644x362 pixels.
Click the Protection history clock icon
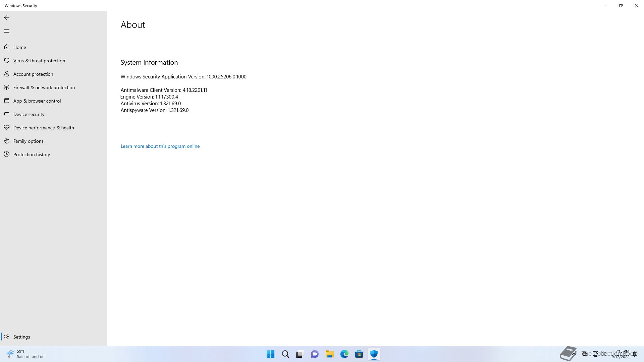coord(7,155)
